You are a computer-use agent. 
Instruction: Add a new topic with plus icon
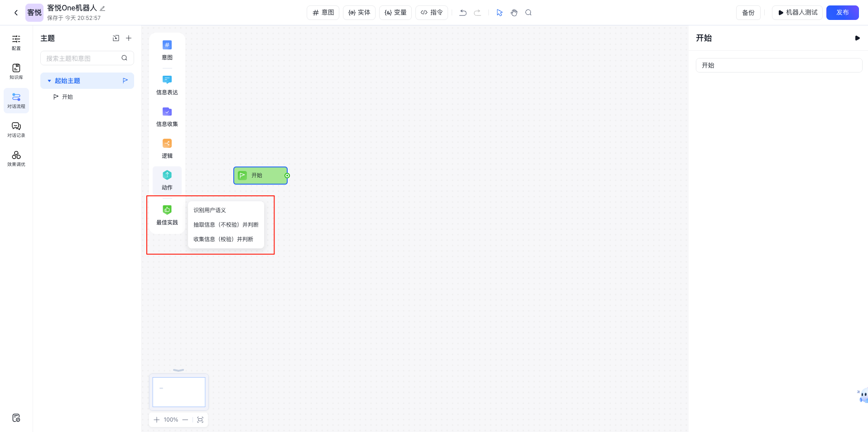(129, 38)
